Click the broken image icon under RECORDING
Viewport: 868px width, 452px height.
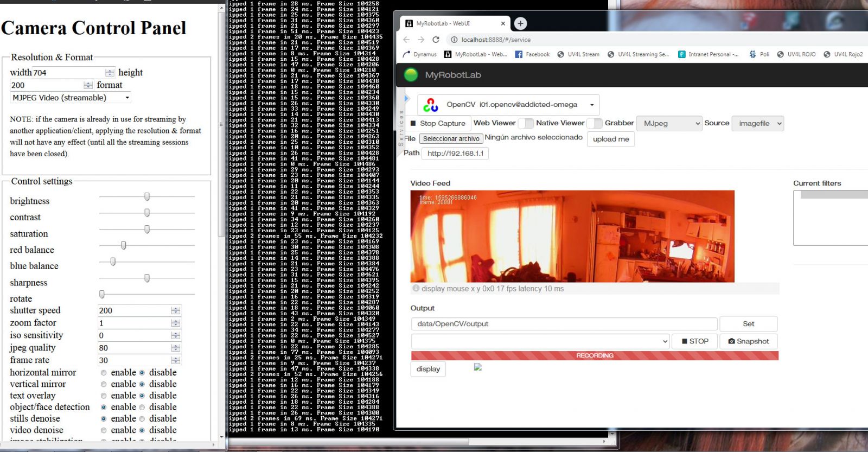(478, 367)
